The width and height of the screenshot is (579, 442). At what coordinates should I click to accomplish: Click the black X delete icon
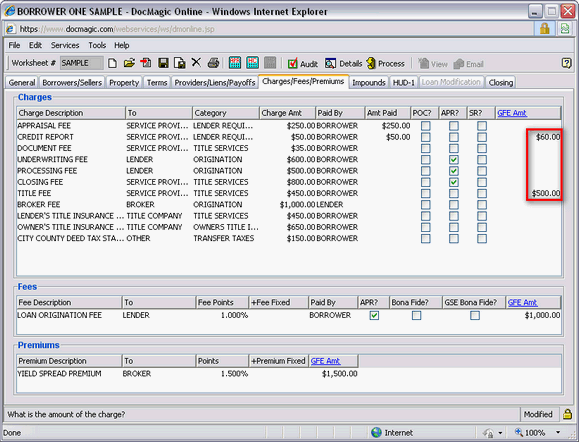[x=196, y=63]
